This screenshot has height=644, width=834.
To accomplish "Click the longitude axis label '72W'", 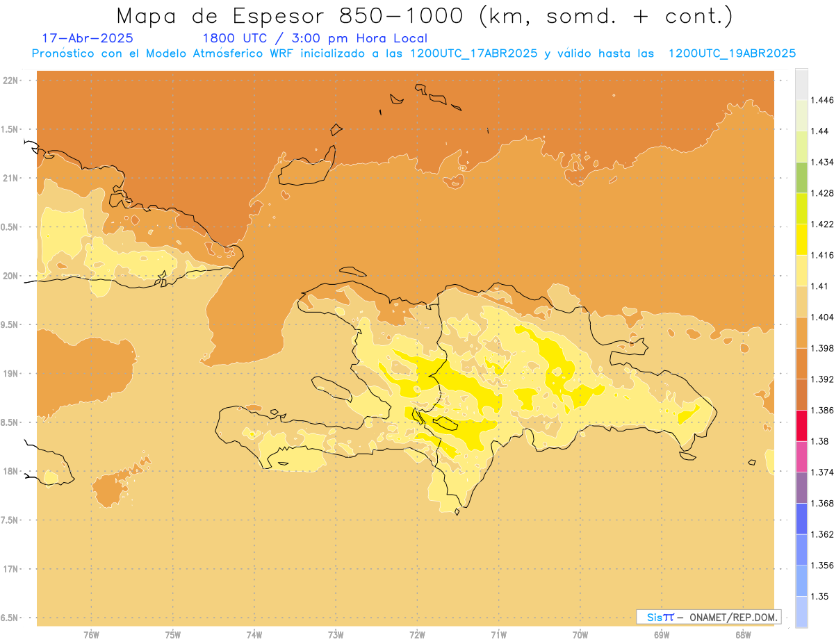I will (417, 635).
